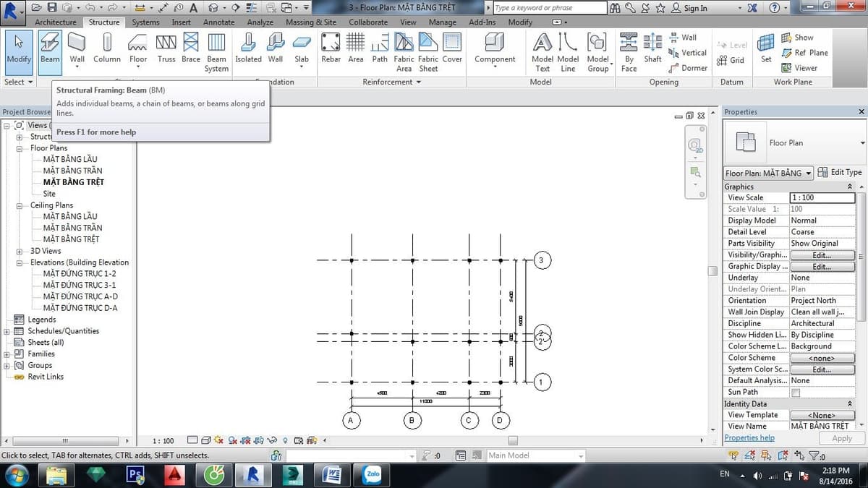Screen dimensions: 868x488
Task: Open the Wall tool dropdown arrow
Action: click(77, 68)
